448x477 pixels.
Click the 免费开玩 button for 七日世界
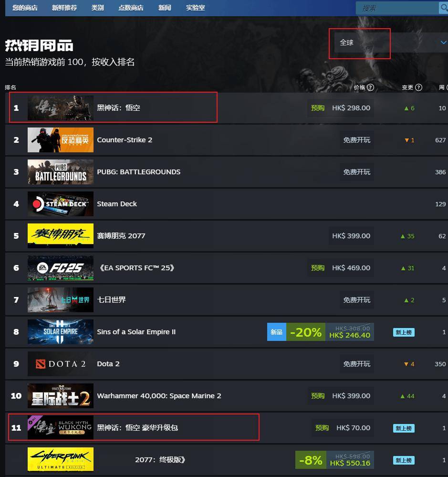(356, 300)
